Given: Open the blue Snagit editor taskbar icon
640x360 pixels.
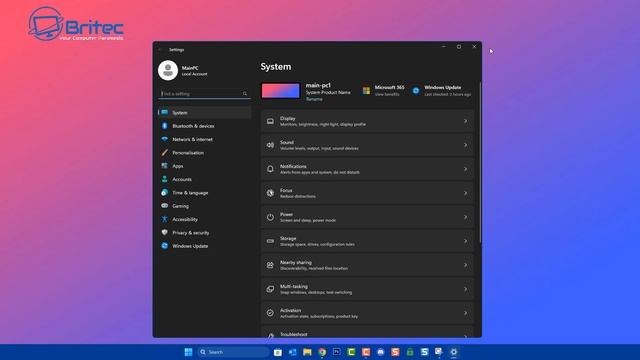Looking at the screenshot, I should [424, 352].
